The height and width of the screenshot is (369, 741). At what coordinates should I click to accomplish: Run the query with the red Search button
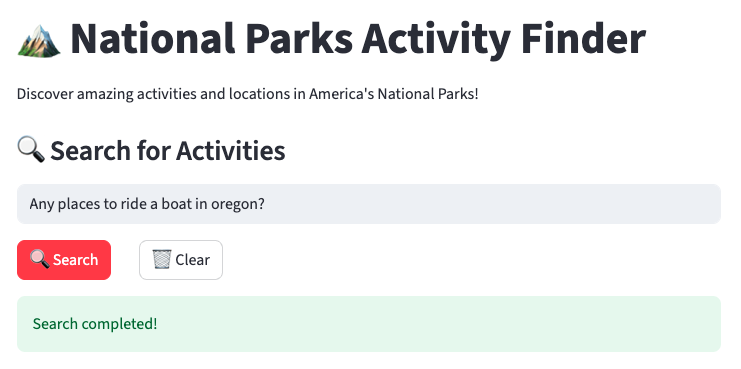point(64,260)
